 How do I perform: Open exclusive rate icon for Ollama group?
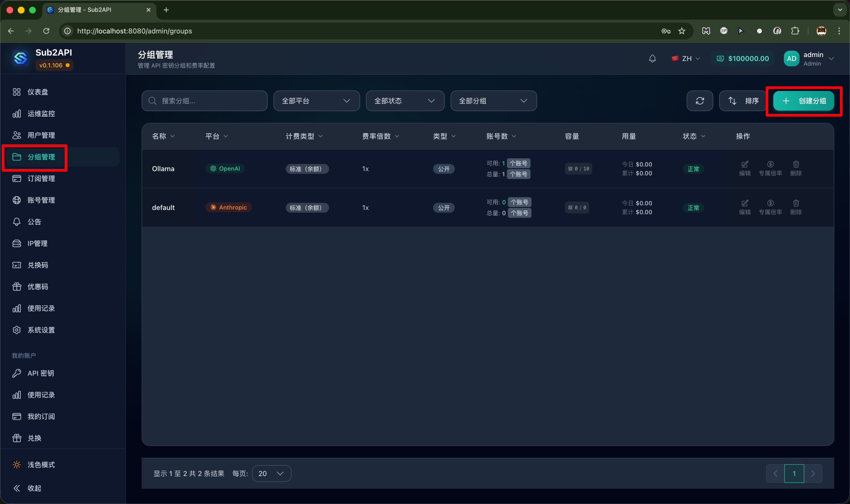770,164
